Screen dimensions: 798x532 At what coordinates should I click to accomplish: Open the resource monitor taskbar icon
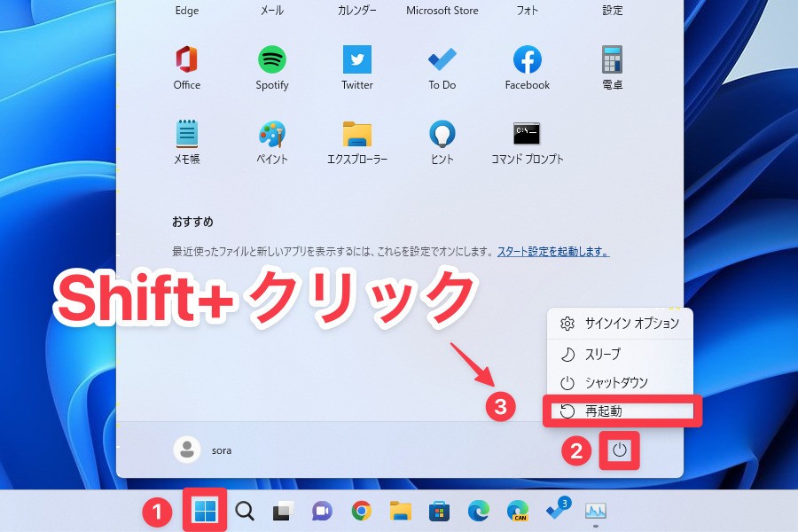596,511
